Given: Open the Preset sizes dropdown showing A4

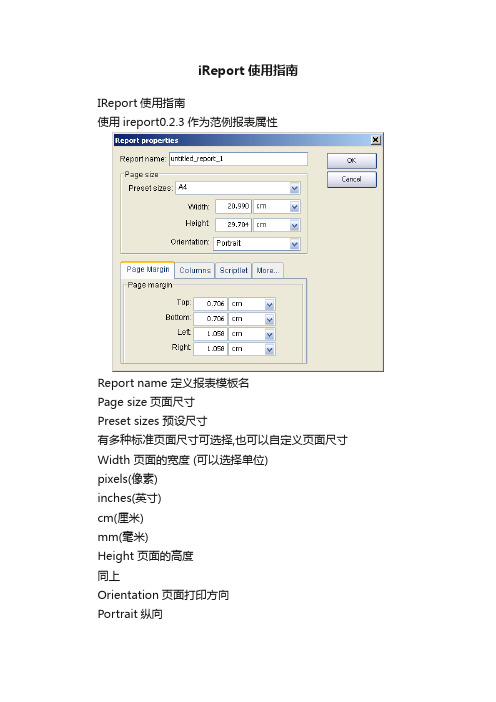Looking at the screenshot, I should point(238,188).
